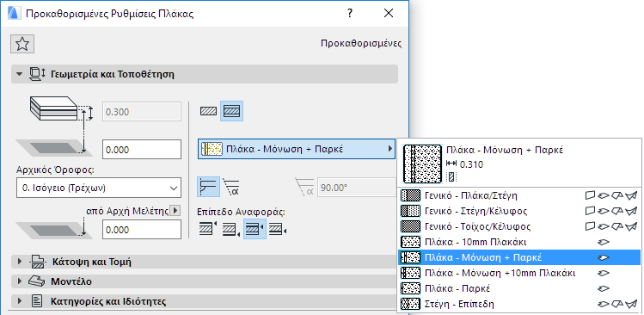Select composite slab structure icon
This screenshot has width=644, height=315.
[231, 111]
